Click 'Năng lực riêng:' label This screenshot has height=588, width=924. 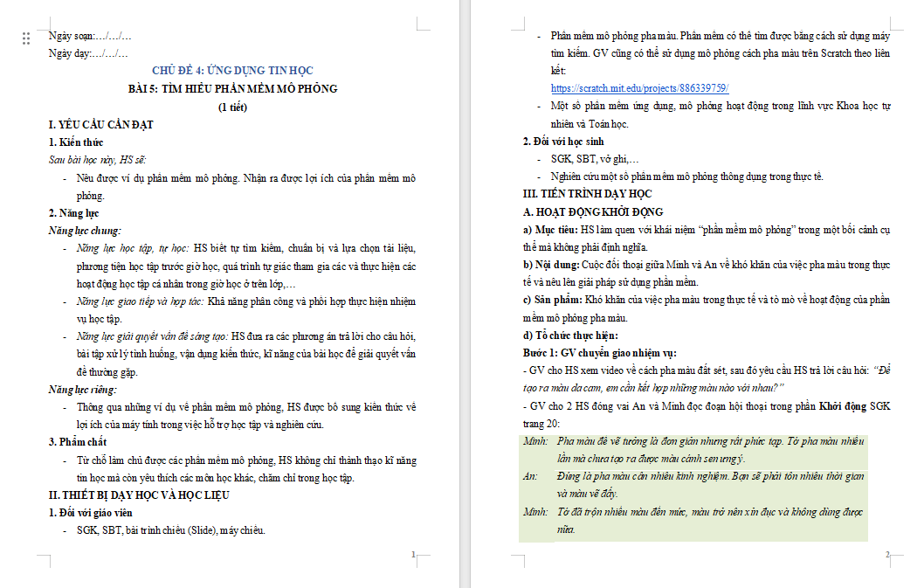click(x=82, y=390)
